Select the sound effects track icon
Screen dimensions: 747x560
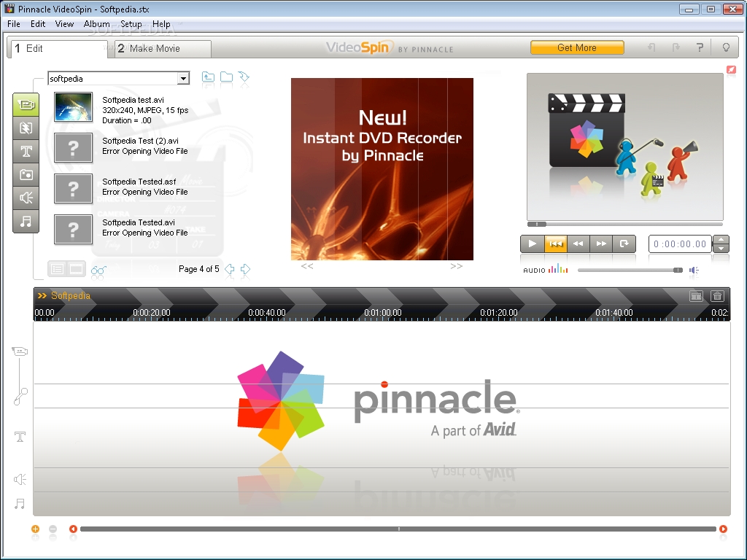pyautogui.click(x=20, y=479)
